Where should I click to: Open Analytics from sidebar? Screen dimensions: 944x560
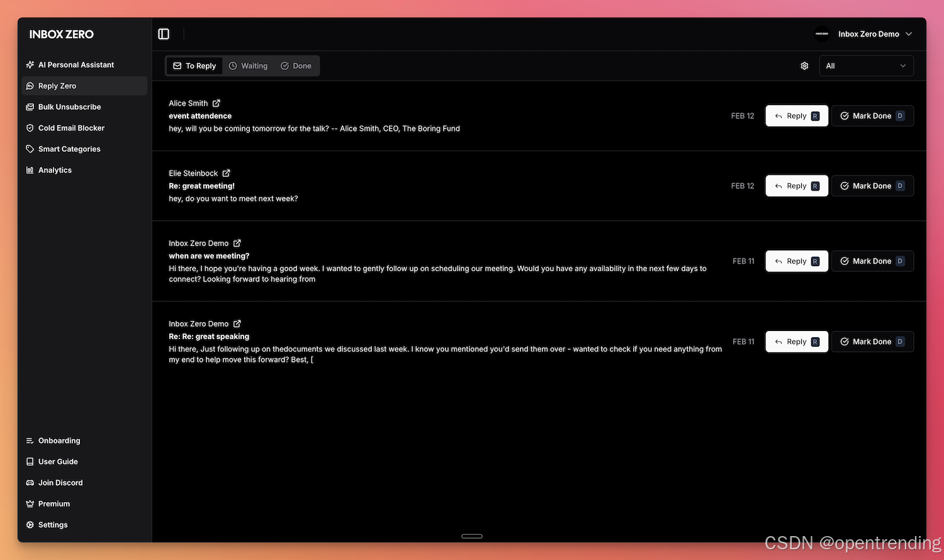(84, 170)
